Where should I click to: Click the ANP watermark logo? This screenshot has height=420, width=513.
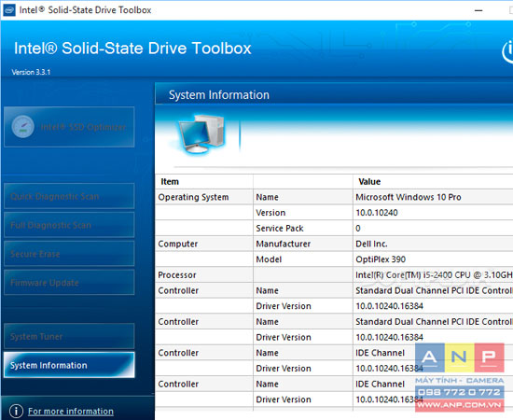coord(459,377)
